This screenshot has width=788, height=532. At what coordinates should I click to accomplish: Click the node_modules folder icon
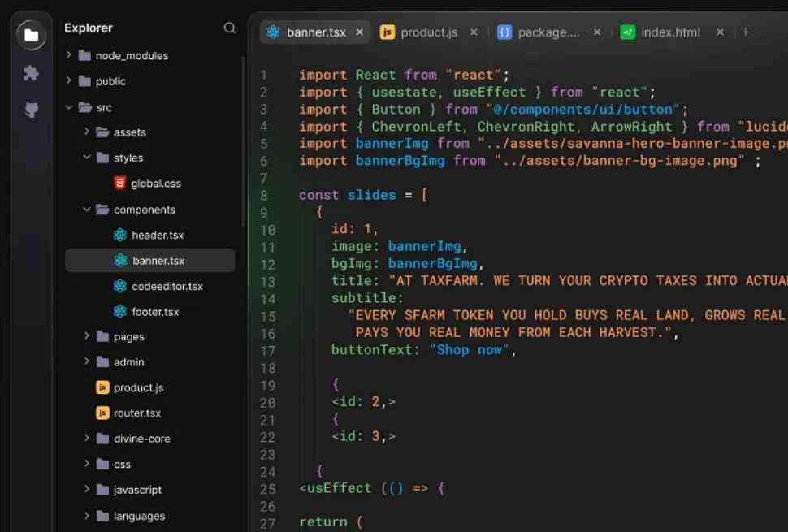[85, 55]
